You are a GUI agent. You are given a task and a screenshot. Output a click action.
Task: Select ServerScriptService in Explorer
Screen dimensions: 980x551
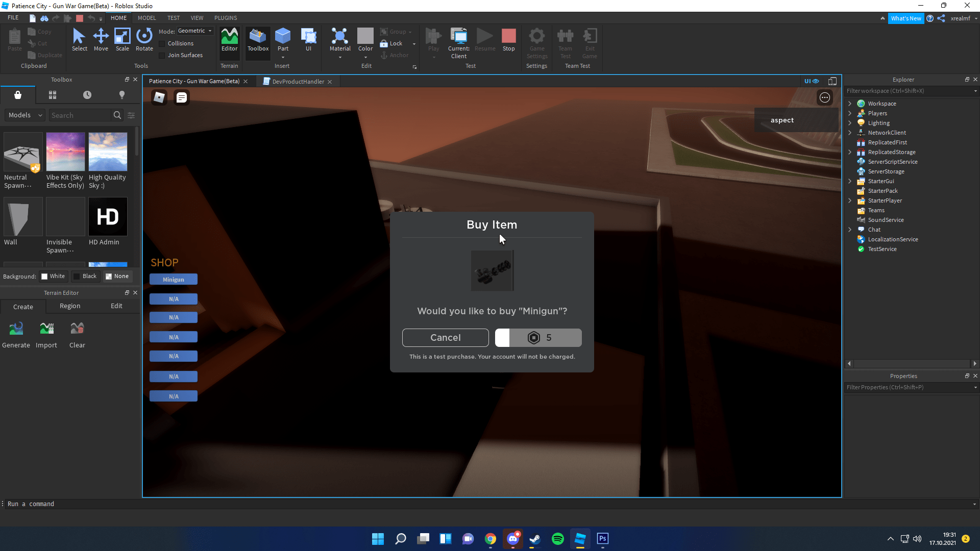click(893, 162)
